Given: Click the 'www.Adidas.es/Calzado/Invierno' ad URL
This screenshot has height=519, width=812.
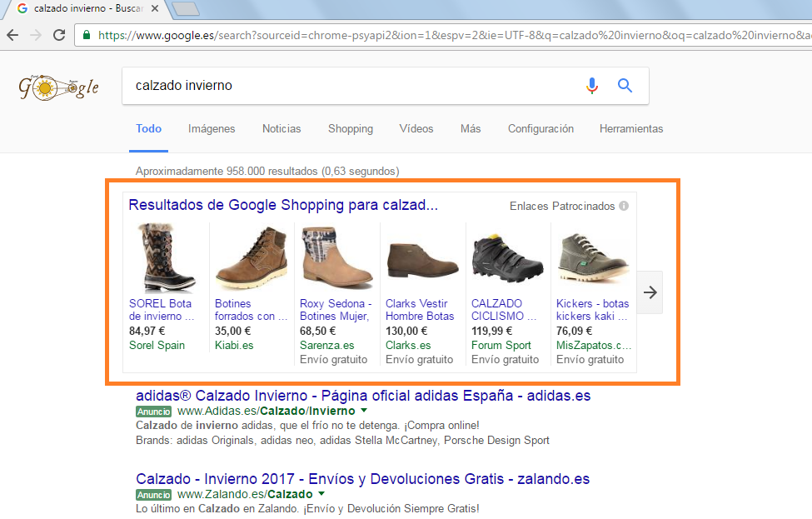Looking at the screenshot, I should tap(267, 411).
